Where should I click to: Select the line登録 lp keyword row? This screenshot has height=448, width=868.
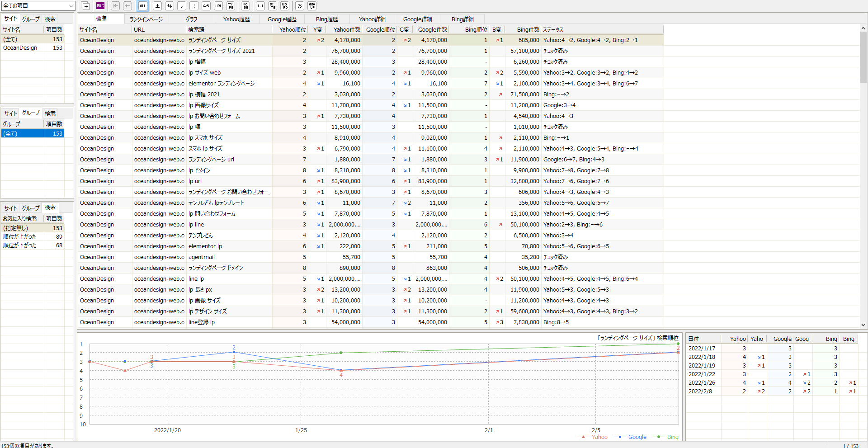pos(371,322)
